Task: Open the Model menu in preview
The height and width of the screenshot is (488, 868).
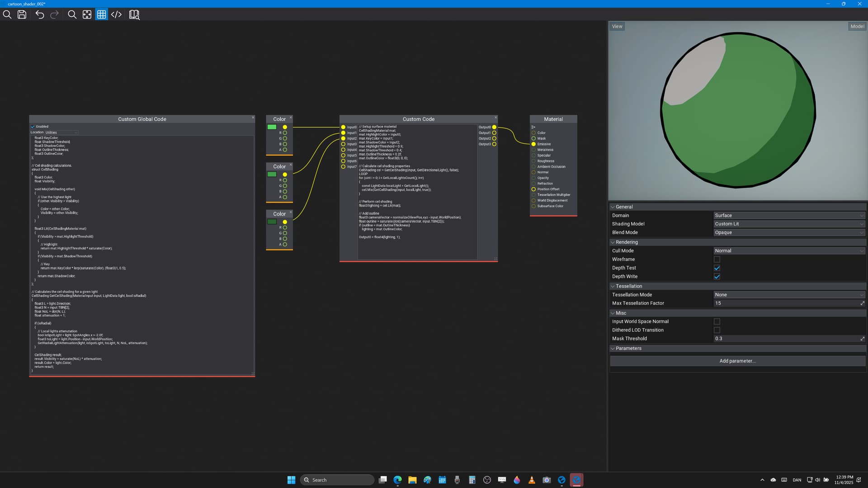Action: [x=857, y=26]
